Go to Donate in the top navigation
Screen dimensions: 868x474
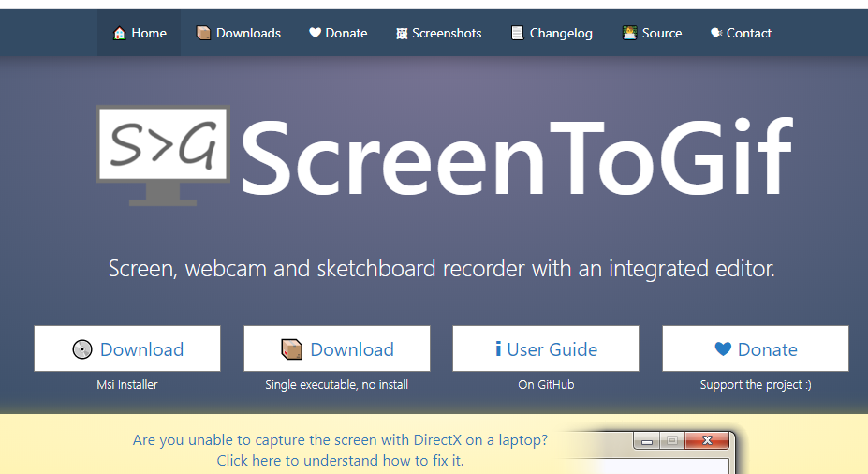point(338,33)
